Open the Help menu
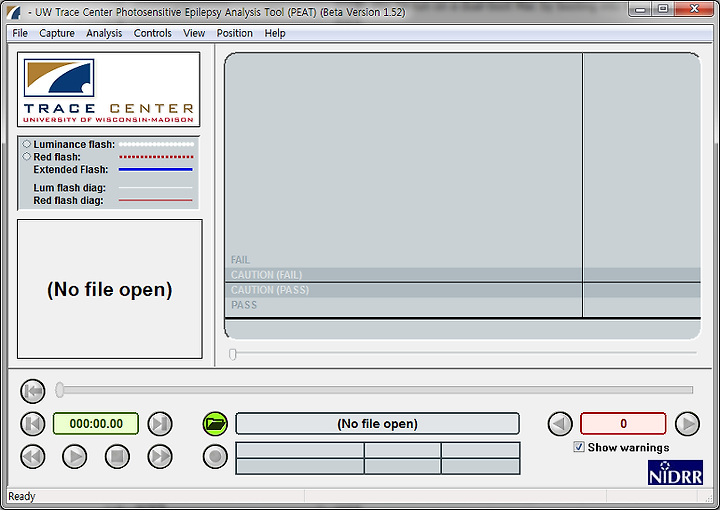720x510 pixels. pos(275,33)
